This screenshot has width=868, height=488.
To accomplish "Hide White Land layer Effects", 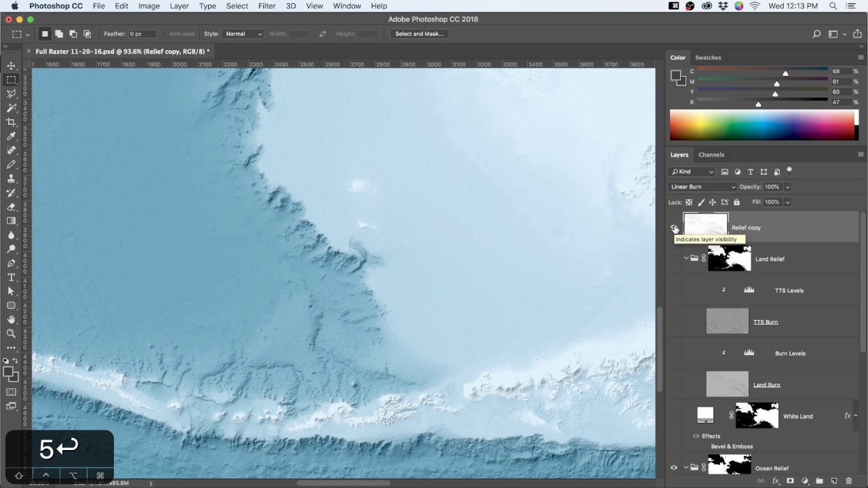I will tap(696, 436).
